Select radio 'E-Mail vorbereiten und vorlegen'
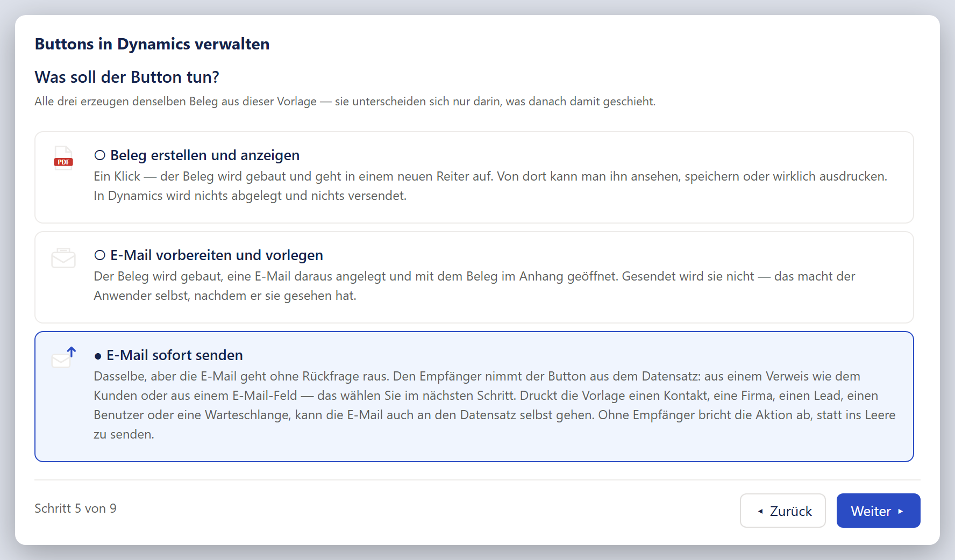955x560 pixels. pos(99,255)
